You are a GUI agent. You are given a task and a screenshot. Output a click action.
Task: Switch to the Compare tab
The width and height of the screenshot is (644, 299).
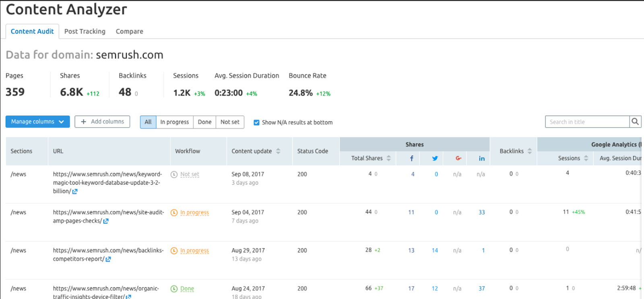pos(129,31)
